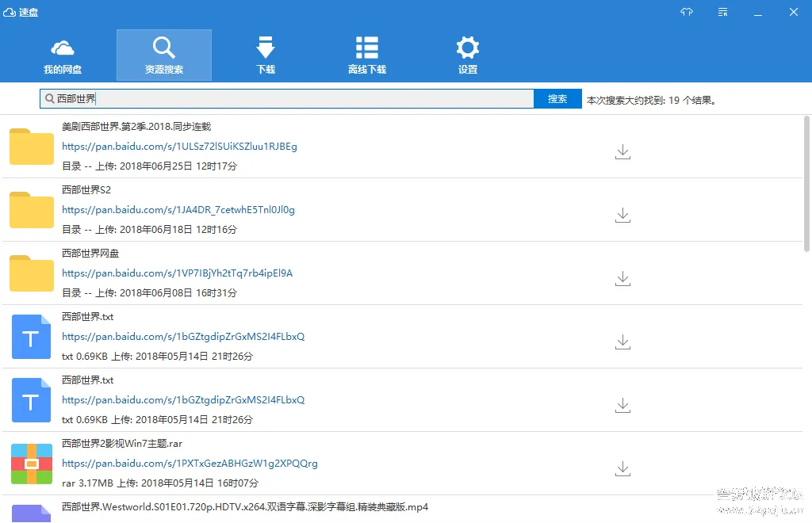Click rar 3.17MB upload info line

coord(160,483)
